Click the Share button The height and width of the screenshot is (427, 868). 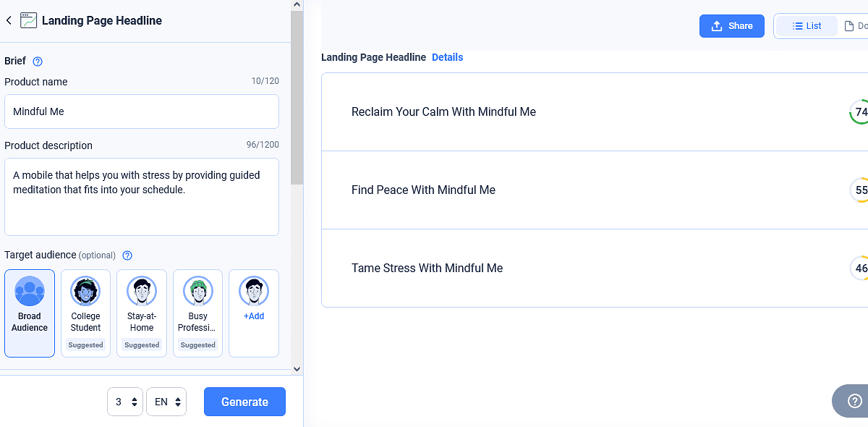pyautogui.click(x=731, y=25)
